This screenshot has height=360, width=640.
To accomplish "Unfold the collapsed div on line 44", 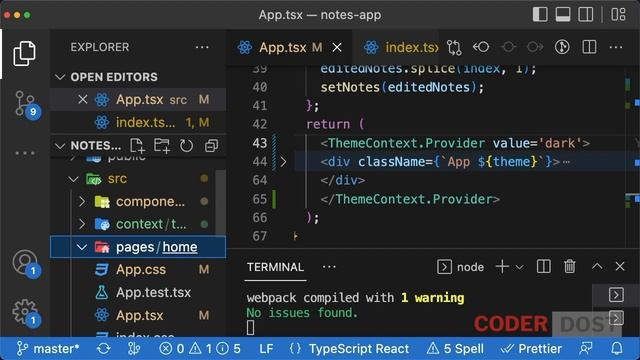I will tap(283, 162).
